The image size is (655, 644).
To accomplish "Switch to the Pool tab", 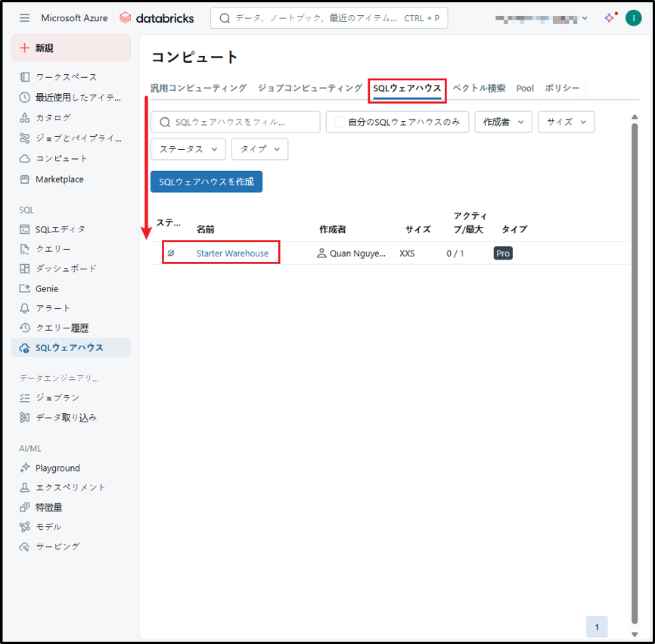I will click(525, 89).
